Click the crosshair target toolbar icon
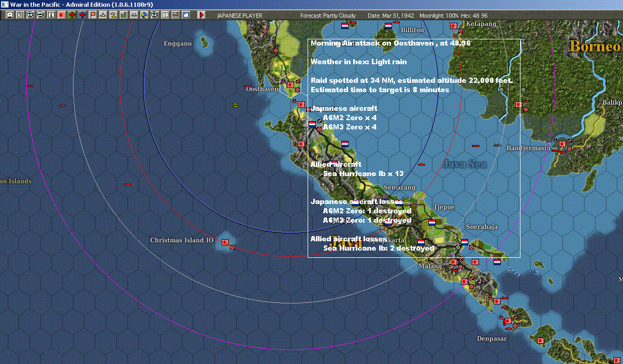Viewport: 623px width, 364px height. 154,16
